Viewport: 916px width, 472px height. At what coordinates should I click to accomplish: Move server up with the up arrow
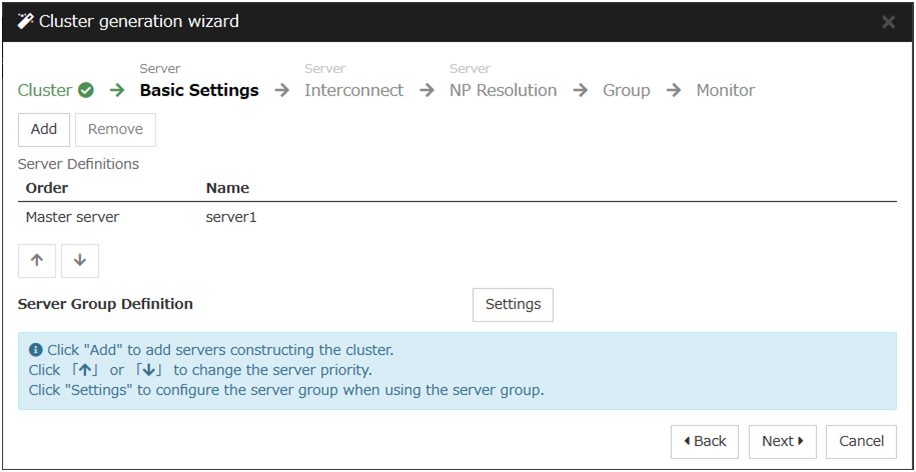(37, 260)
